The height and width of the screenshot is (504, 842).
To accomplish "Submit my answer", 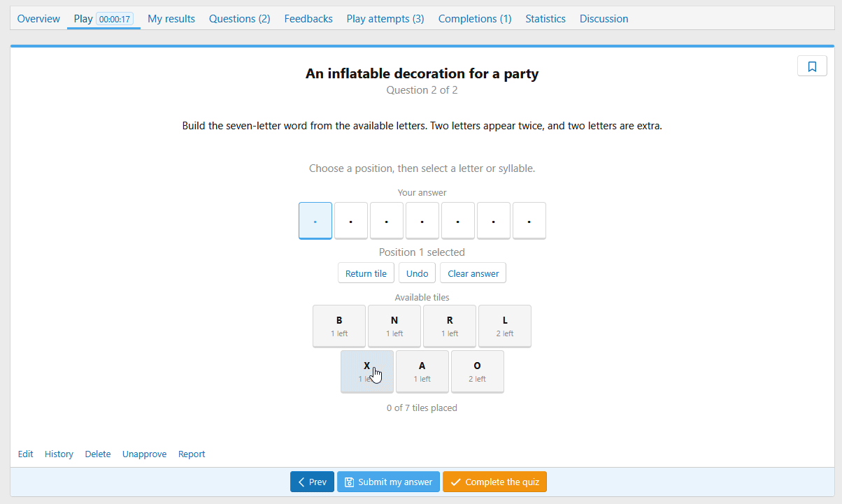I will coord(388,482).
